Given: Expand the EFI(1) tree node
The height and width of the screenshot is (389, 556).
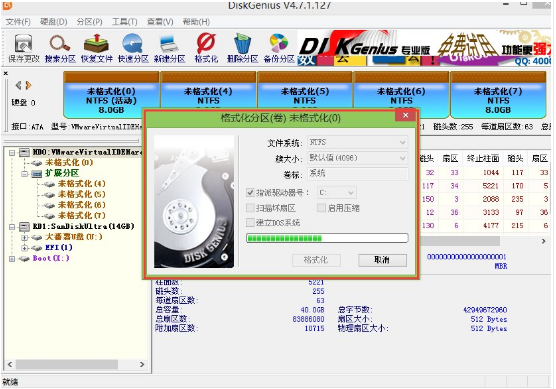Looking at the screenshot, I should tap(24, 248).
